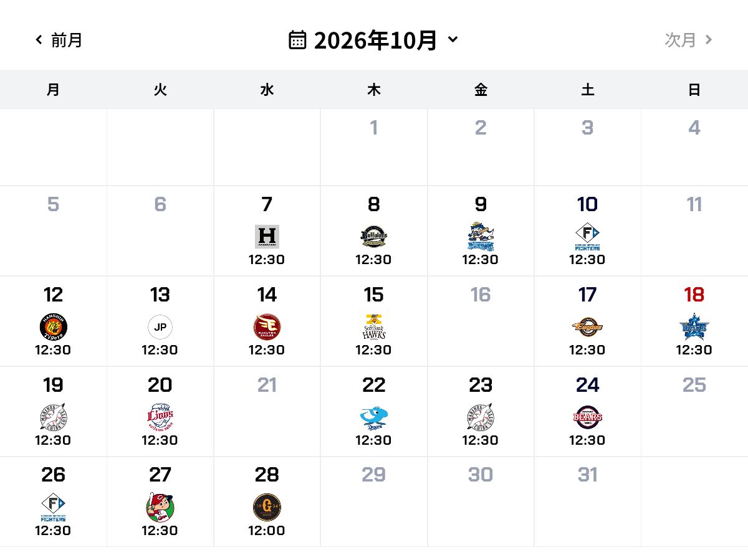
Task: Click the Giants logo on the 28th
Action: [x=267, y=508]
